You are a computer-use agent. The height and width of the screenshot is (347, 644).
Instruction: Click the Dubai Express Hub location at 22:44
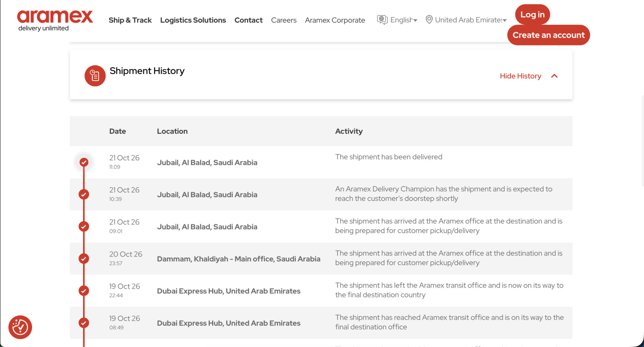[x=229, y=291]
